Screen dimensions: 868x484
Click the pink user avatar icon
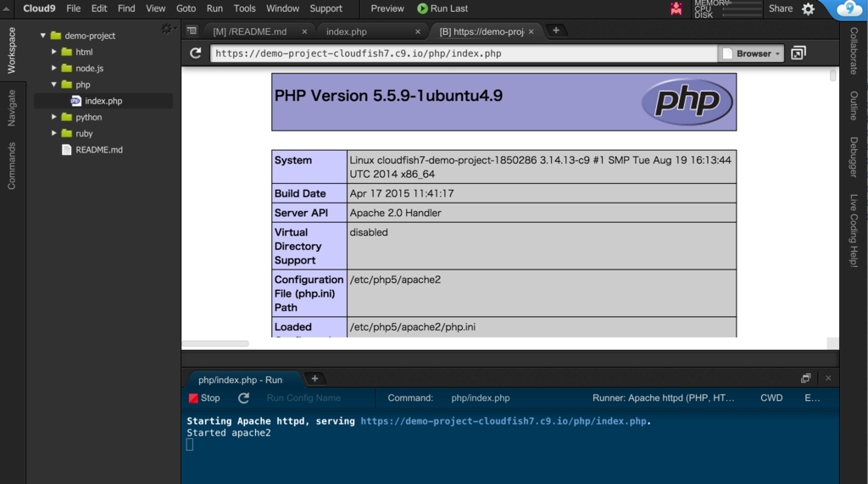tap(676, 8)
